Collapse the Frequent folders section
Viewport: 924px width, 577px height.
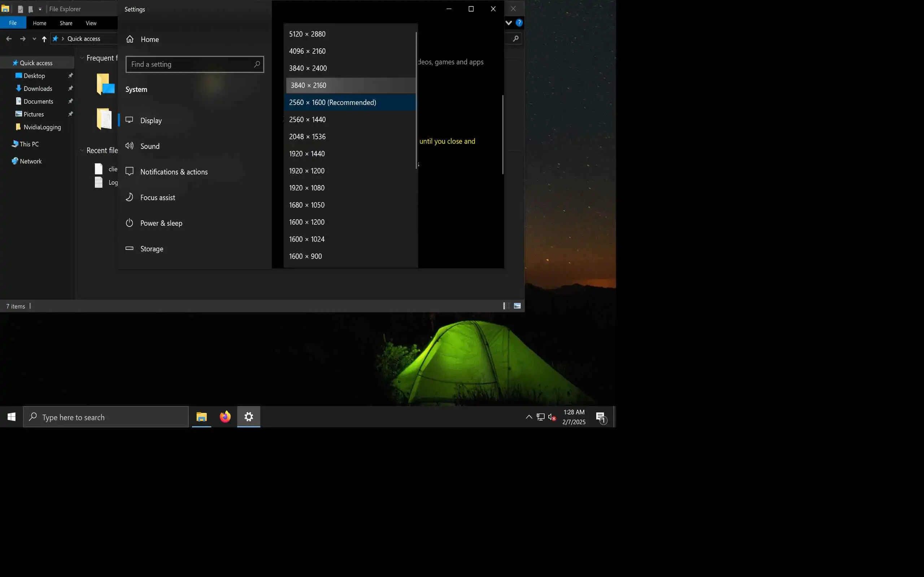(82, 58)
